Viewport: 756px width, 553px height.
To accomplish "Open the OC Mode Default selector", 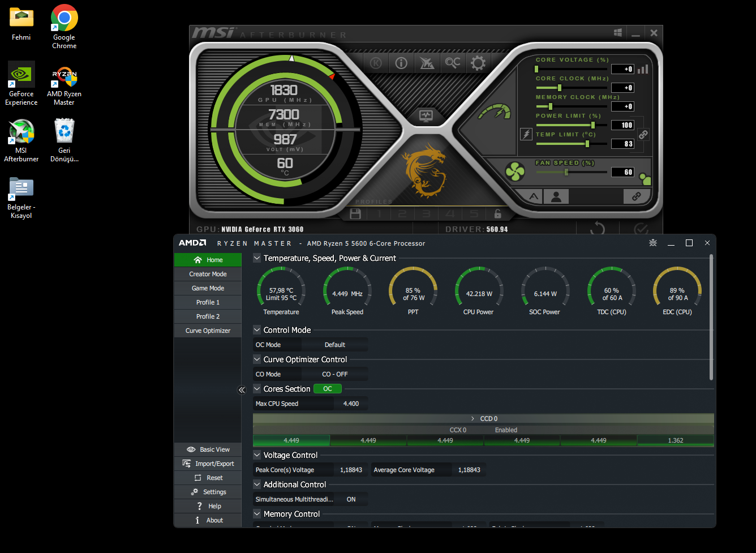I will click(x=334, y=345).
